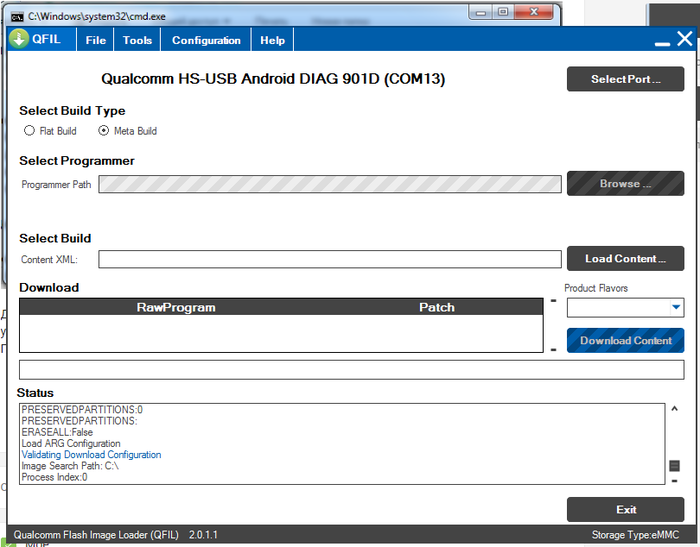Click the status log scroll thumb

tap(674, 466)
